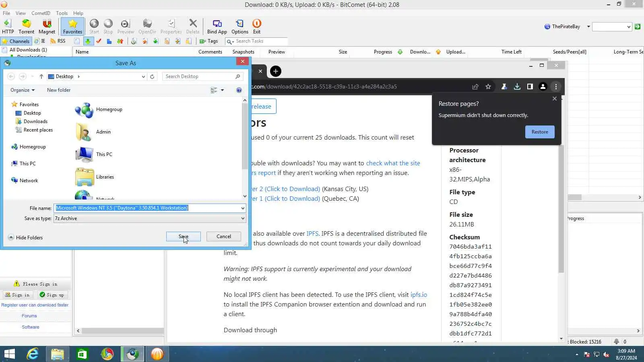Click the green down-arrow downloading filter icon
The width and height of the screenshot is (644, 362).
point(88,41)
